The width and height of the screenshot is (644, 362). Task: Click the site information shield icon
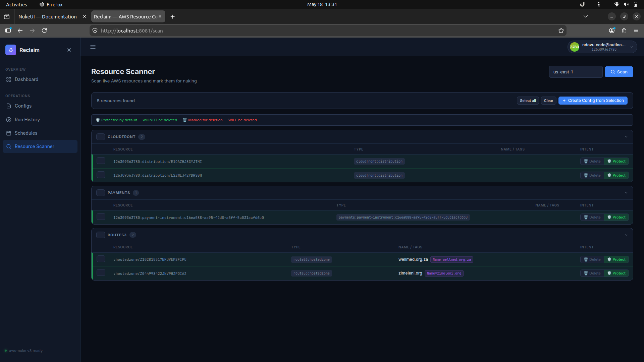pos(95,31)
